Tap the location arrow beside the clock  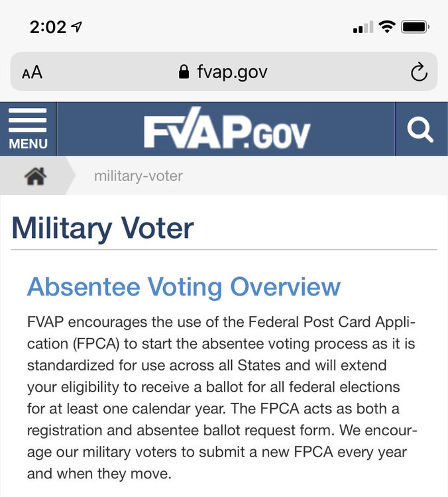click(78, 27)
